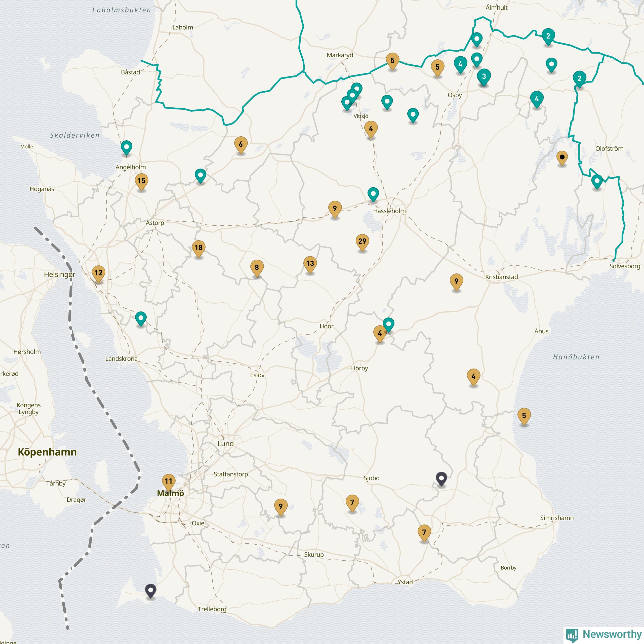Click the orange cluster marker labeled 18
Screen dimensions: 644x644
click(x=199, y=248)
